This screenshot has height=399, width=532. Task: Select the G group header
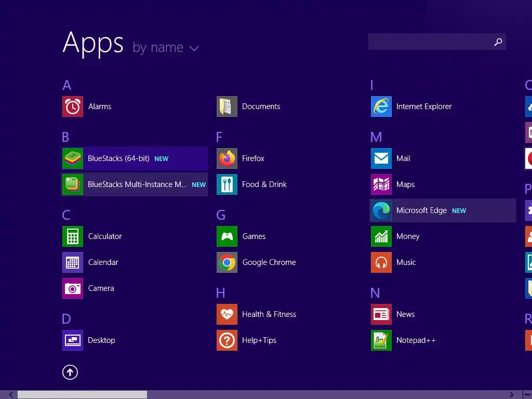[221, 215]
